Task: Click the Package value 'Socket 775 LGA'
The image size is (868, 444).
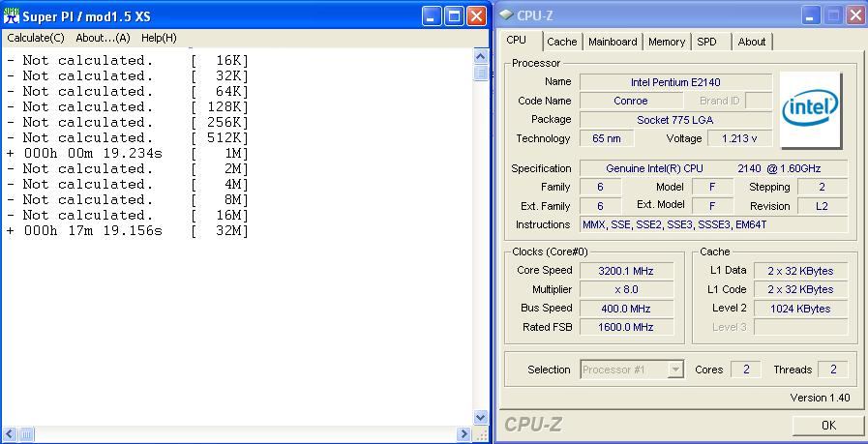Action: point(675,120)
